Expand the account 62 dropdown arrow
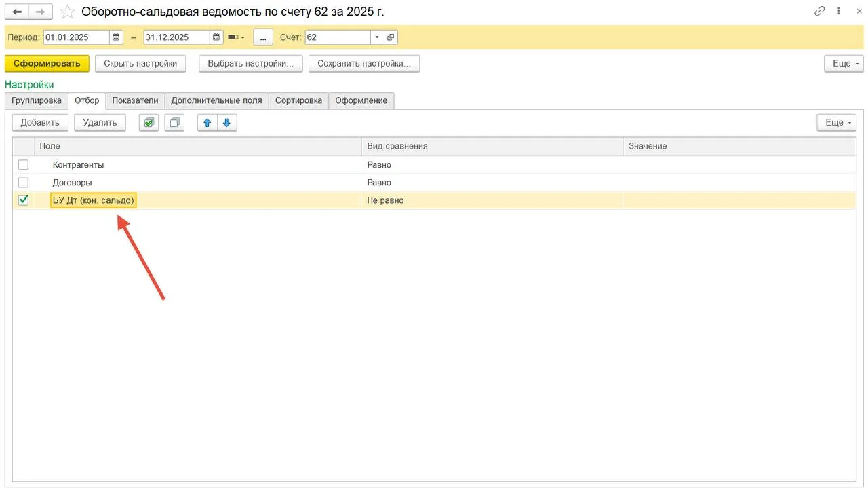The image size is (868, 492). (377, 37)
